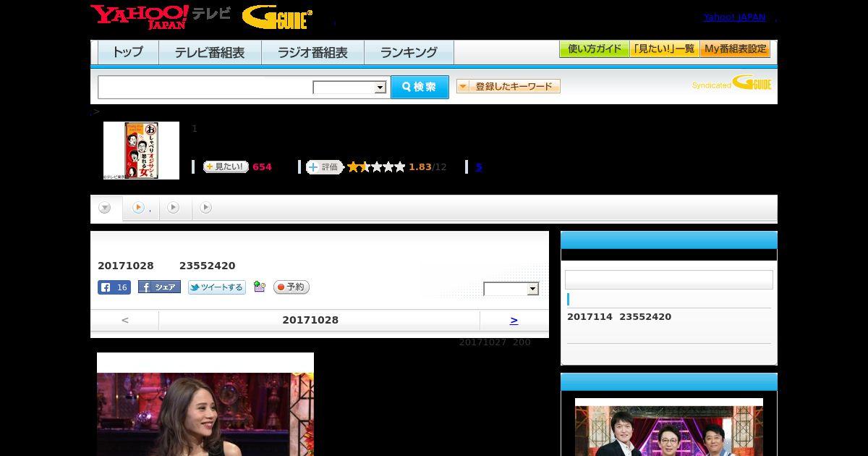The image size is (868, 456).
Task: Open the トップ tab
Action: coord(127,52)
